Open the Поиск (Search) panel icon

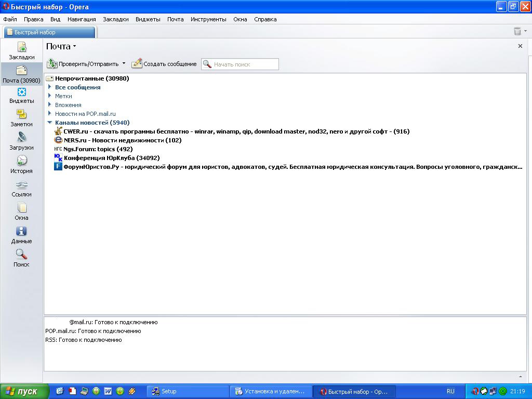pyautogui.click(x=21, y=255)
